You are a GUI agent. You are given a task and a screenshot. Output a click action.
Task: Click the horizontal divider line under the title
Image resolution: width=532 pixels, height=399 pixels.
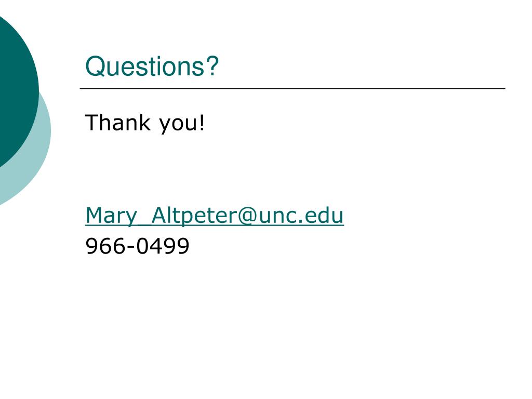[292, 88]
